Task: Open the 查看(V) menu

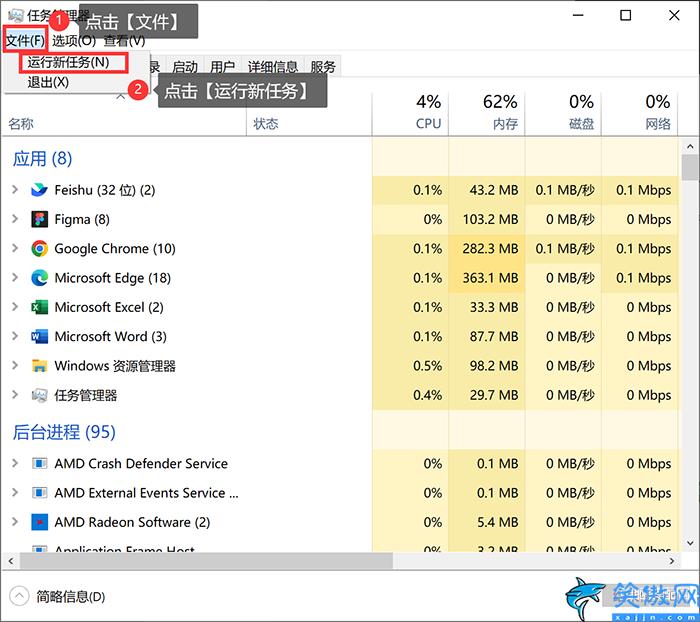Action: coord(125,41)
